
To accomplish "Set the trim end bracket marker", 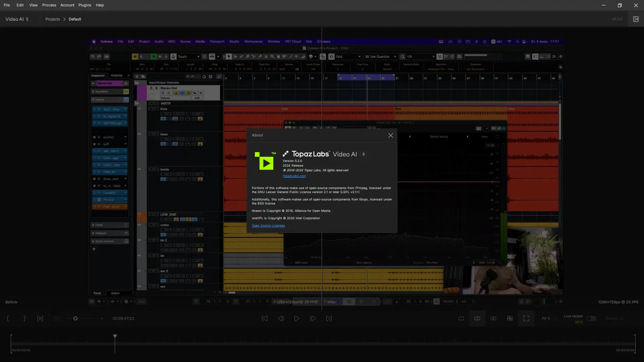I will coord(24,318).
